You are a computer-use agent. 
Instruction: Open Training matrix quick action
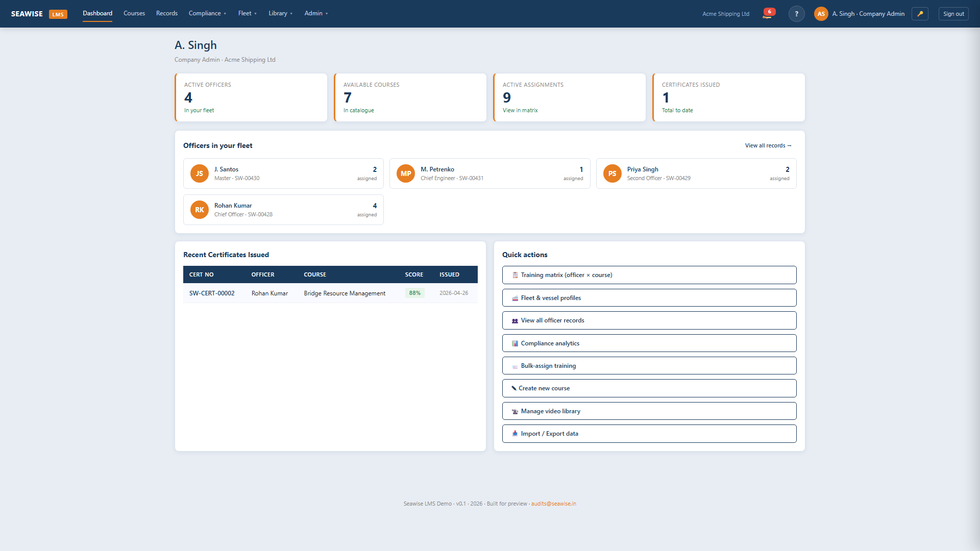click(649, 275)
